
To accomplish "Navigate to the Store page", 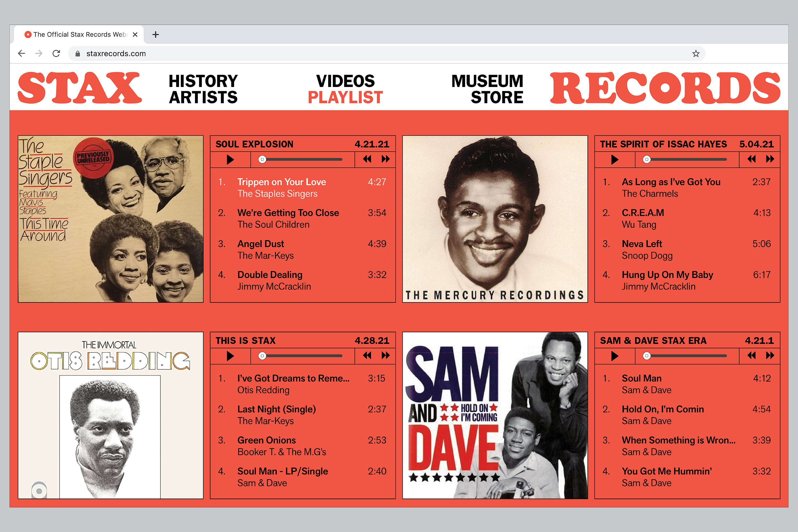I will tap(497, 98).
